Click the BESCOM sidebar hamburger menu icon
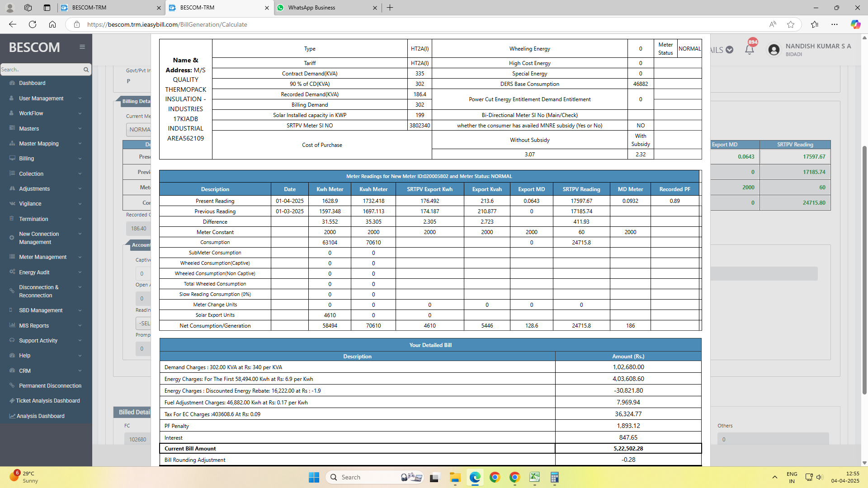This screenshot has height=488, width=868. (82, 47)
